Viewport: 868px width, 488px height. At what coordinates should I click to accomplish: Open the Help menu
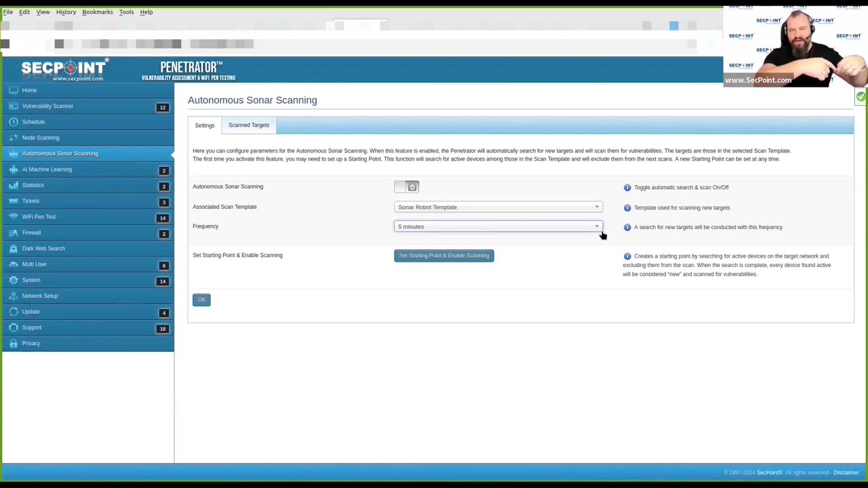146,12
